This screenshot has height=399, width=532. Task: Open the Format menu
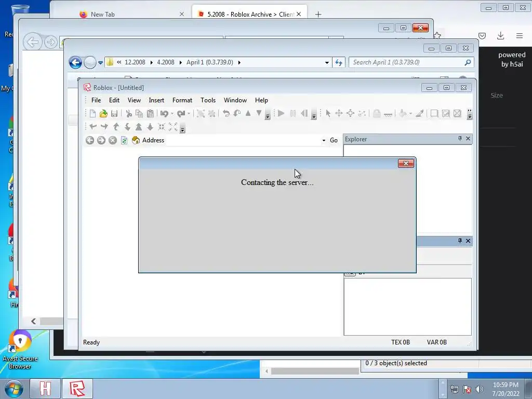pyautogui.click(x=182, y=100)
